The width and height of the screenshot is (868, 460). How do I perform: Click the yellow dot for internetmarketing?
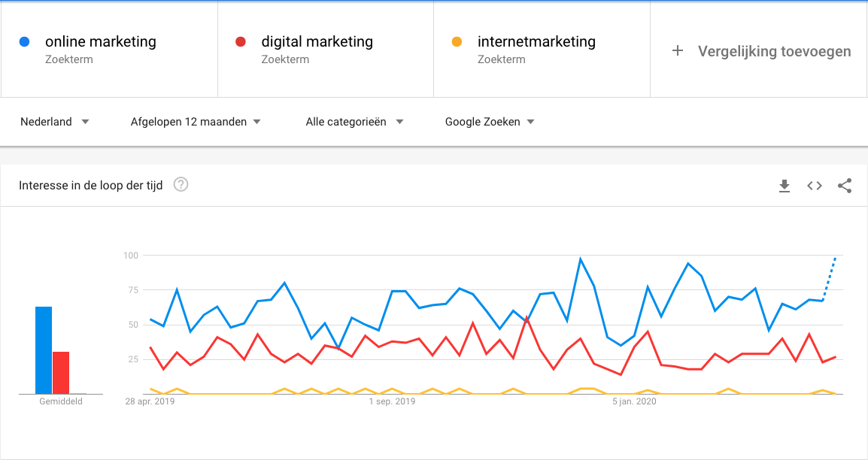click(457, 42)
